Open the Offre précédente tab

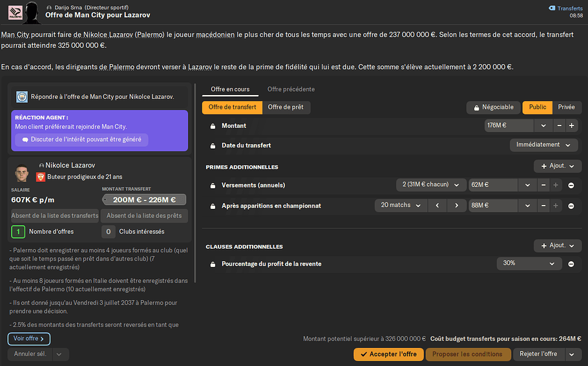(x=291, y=89)
